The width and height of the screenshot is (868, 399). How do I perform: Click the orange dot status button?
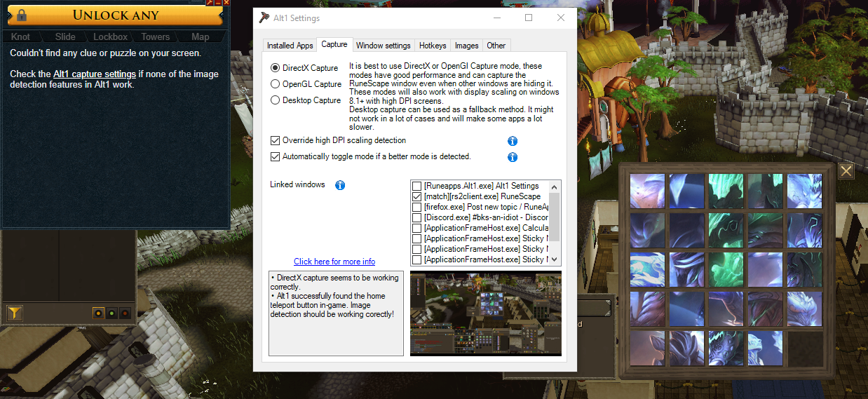coord(98,313)
